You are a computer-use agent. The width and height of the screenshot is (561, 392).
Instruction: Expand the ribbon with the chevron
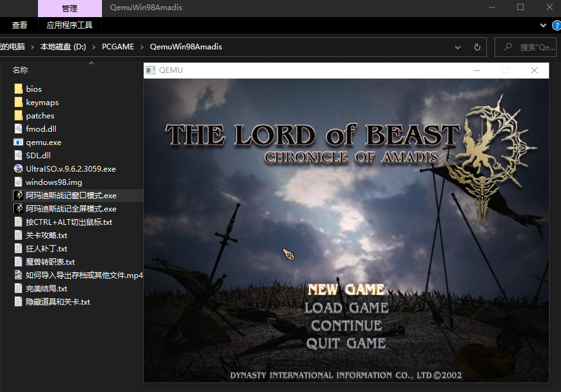[x=543, y=25]
